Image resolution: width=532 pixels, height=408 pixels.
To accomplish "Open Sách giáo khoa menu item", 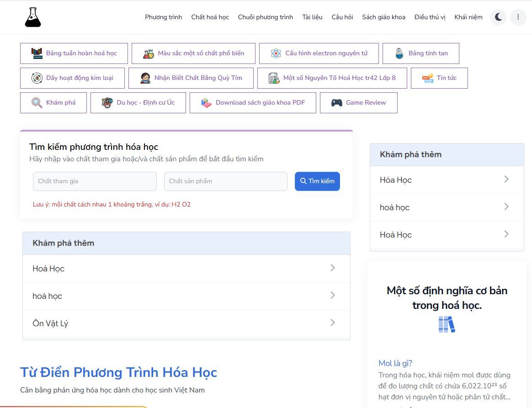I will click(x=384, y=17).
